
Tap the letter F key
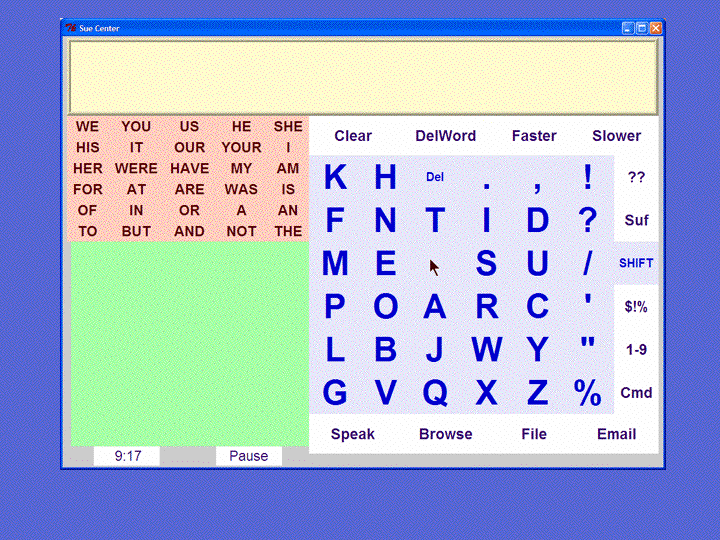(335, 220)
